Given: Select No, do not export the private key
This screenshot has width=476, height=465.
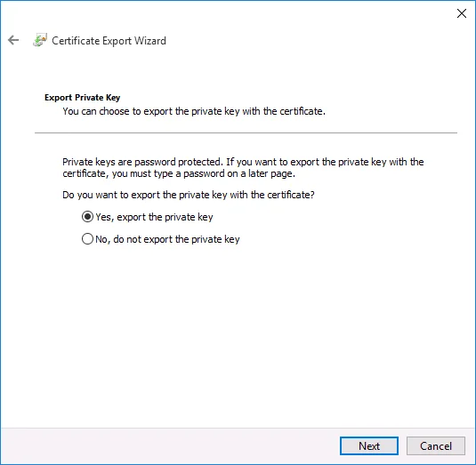Looking at the screenshot, I should tap(161, 239).
